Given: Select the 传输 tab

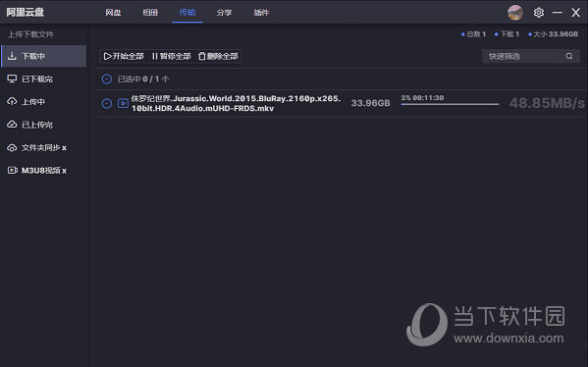Looking at the screenshot, I should click(x=187, y=13).
